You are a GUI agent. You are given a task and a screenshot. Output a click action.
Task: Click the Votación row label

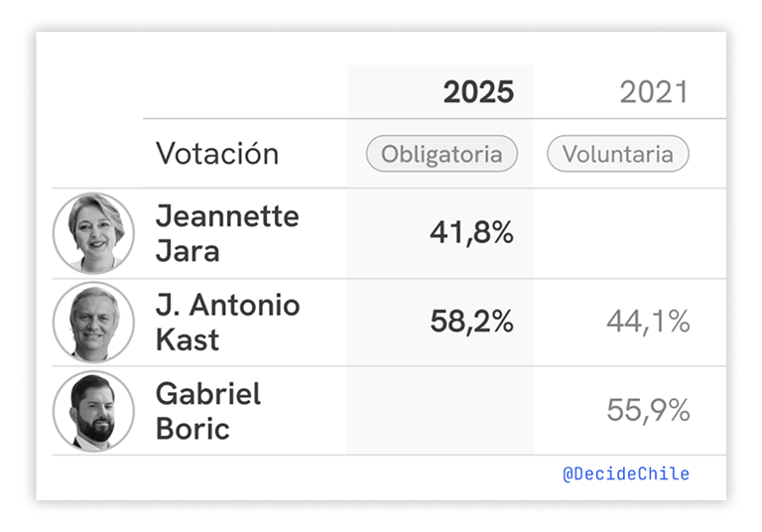217,154
